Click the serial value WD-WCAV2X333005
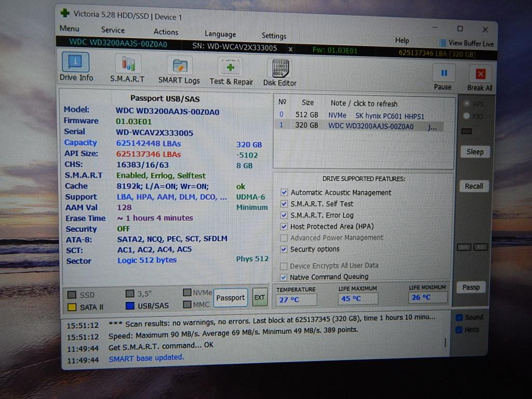The width and height of the screenshot is (532, 399). 155,132
